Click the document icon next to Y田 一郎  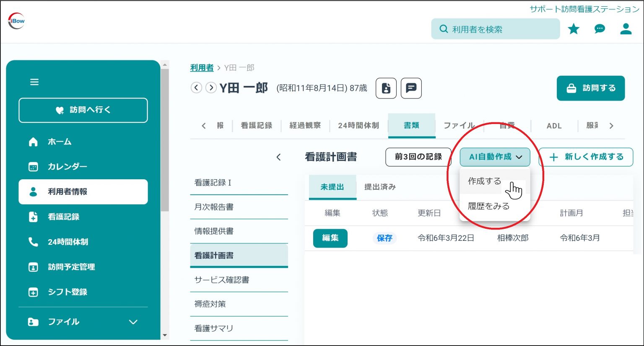386,88
